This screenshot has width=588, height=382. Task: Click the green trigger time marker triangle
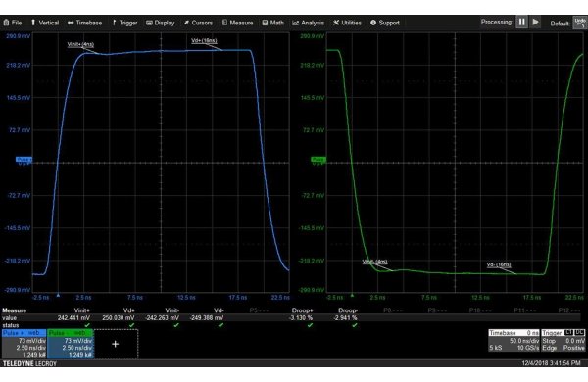click(352, 296)
